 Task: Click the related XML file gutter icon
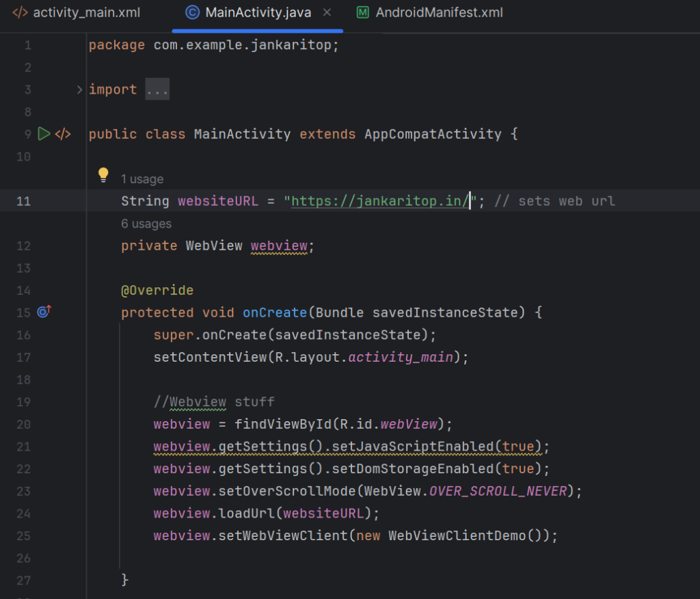click(x=63, y=134)
